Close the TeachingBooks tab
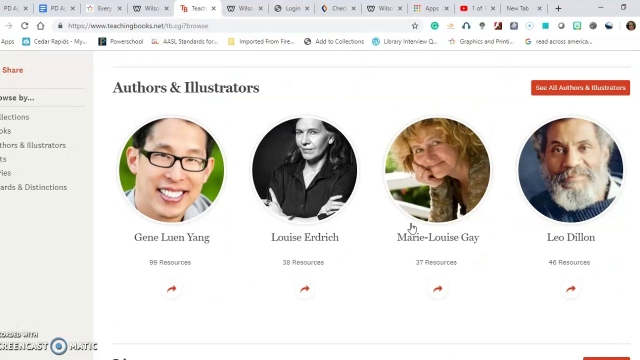This screenshot has height=360, width=640. 213,8
